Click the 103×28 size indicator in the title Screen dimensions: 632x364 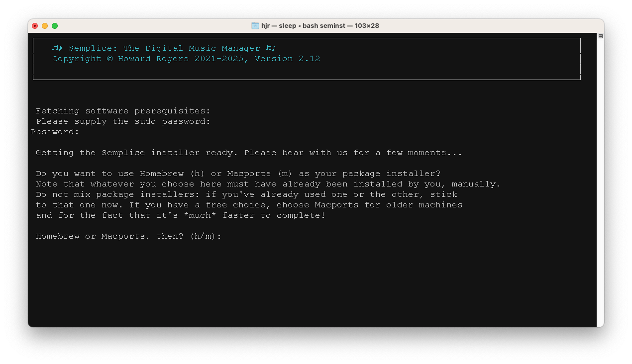(367, 25)
